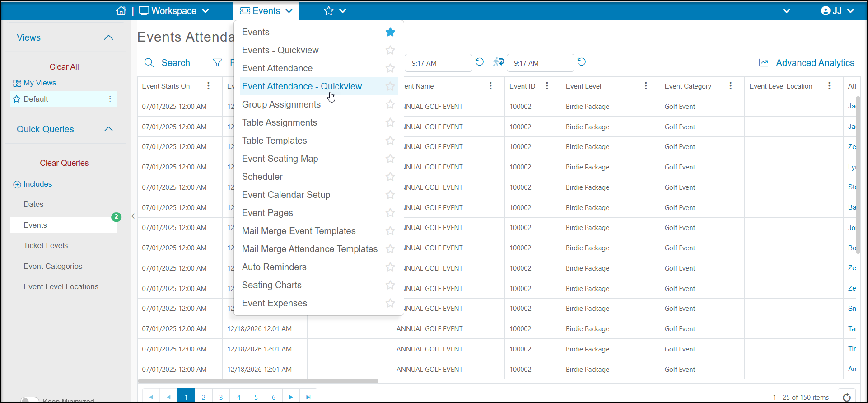Click the second 9:17 AM time field

540,63
